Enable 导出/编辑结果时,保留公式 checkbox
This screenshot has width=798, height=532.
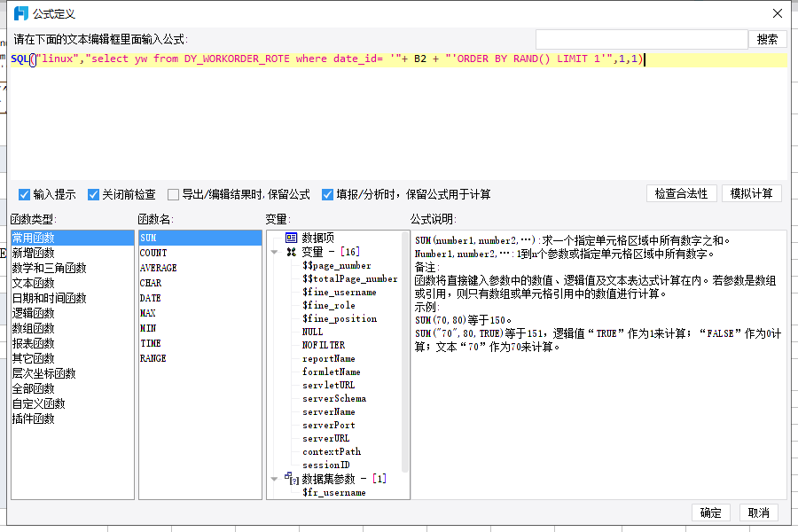click(x=173, y=194)
